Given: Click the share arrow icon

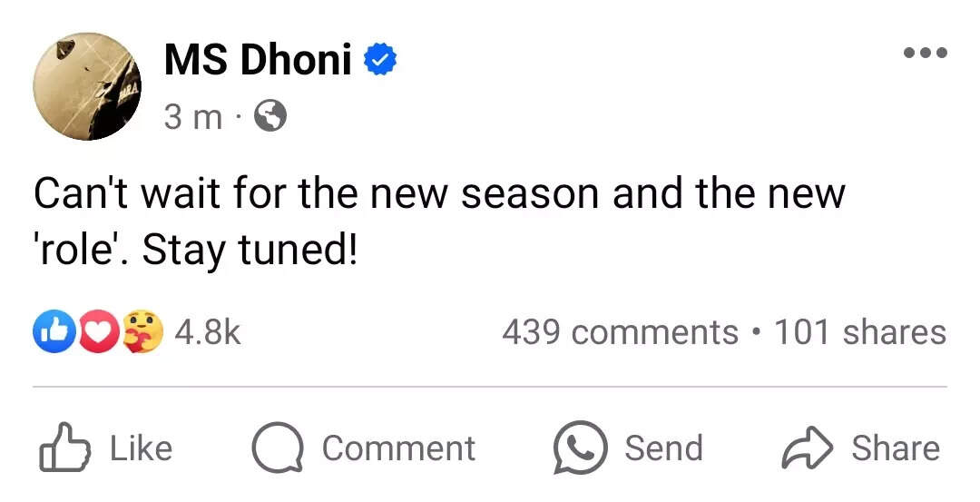Looking at the screenshot, I should (x=805, y=448).
